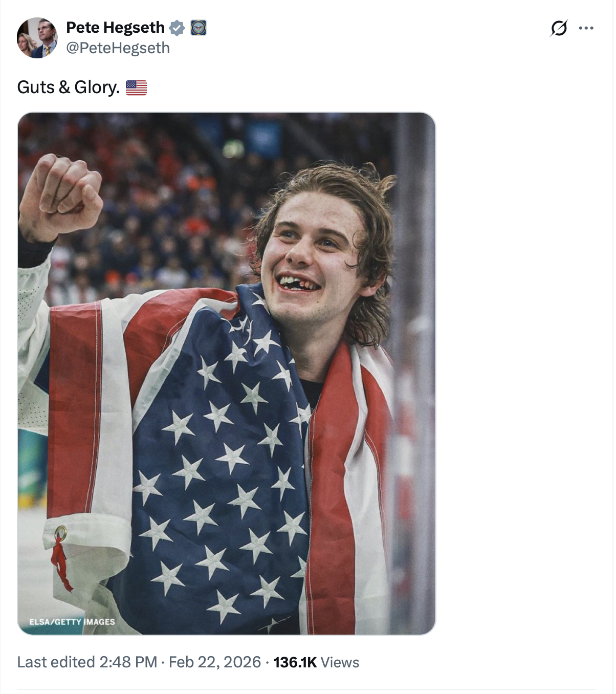Image resolution: width=616 pixels, height=694 pixels.
Task: Click the American flag emoji in the post
Action: 136,88
